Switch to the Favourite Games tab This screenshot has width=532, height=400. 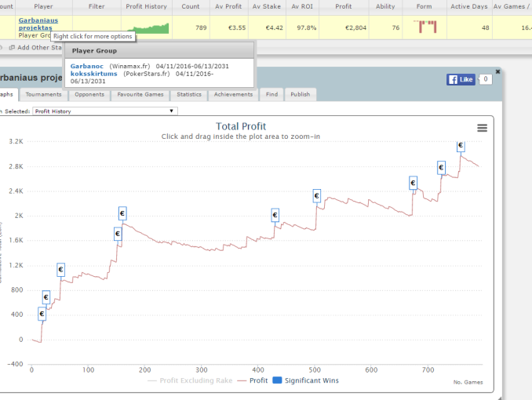[x=141, y=94]
